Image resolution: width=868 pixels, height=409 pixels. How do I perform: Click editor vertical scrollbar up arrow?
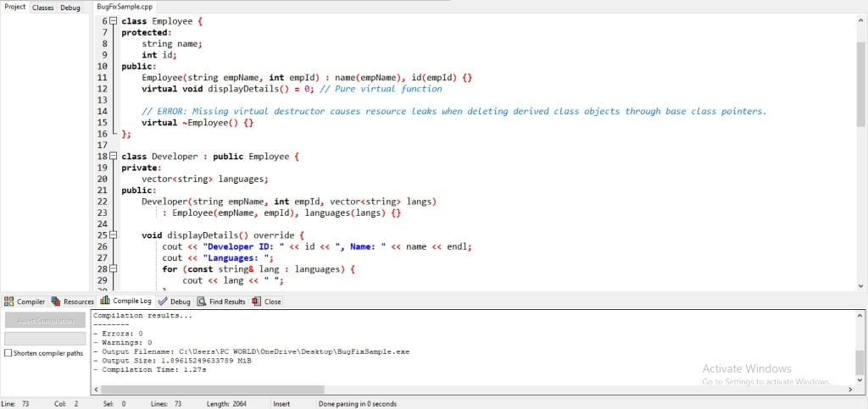click(x=861, y=19)
